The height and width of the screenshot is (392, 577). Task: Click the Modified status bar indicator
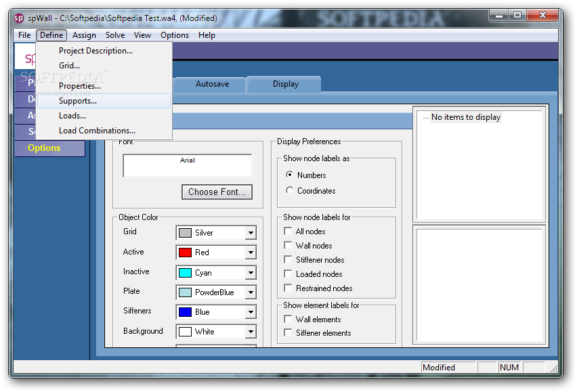click(x=448, y=368)
